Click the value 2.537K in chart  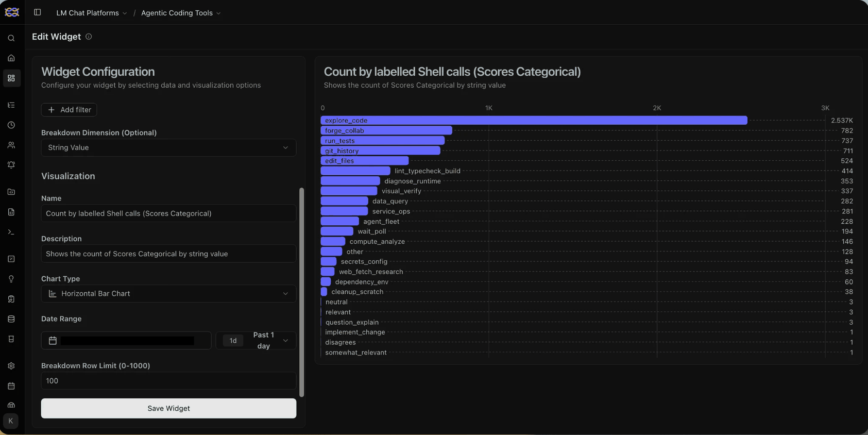pyautogui.click(x=842, y=121)
